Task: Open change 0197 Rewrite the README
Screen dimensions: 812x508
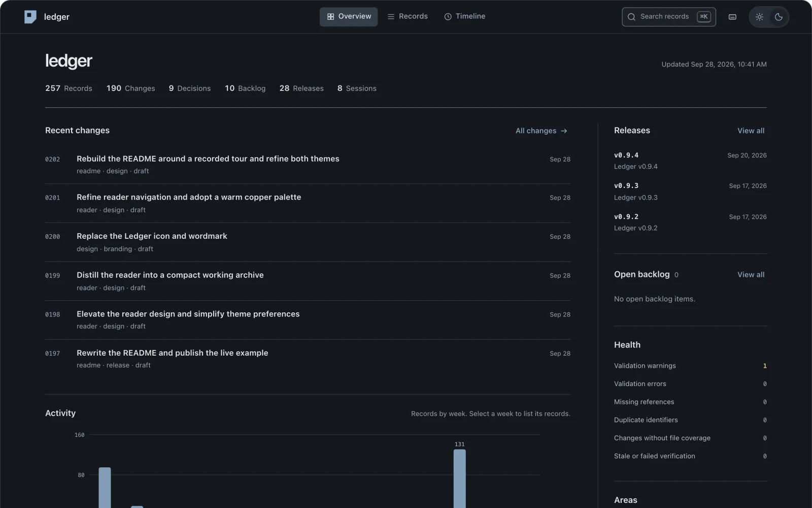Action: pyautogui.click(x=308, y=359)
